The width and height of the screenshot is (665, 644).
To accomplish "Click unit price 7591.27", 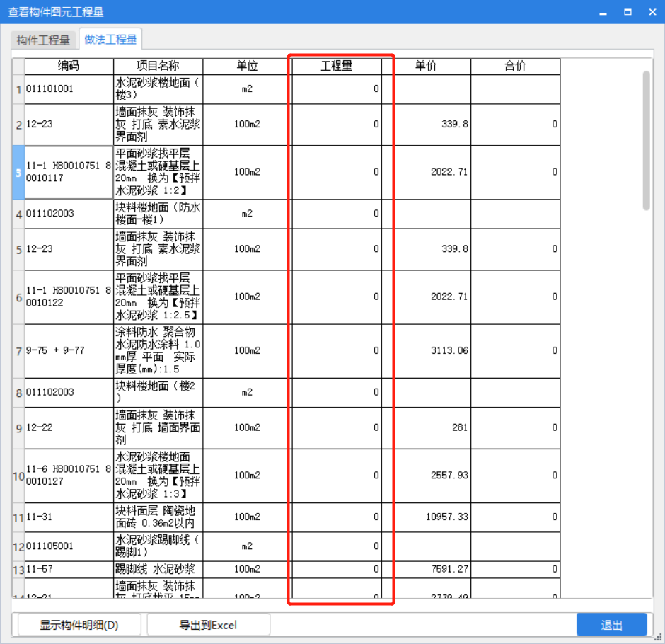I will (426, 570).
